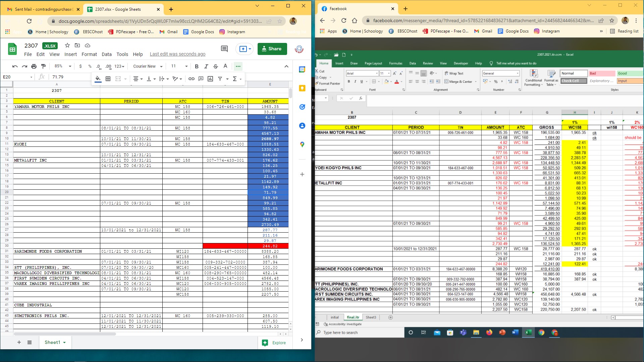Open the Format menu in Sheets
The height and width of the screenshot is (362, 644).
(x=89, y=54)
